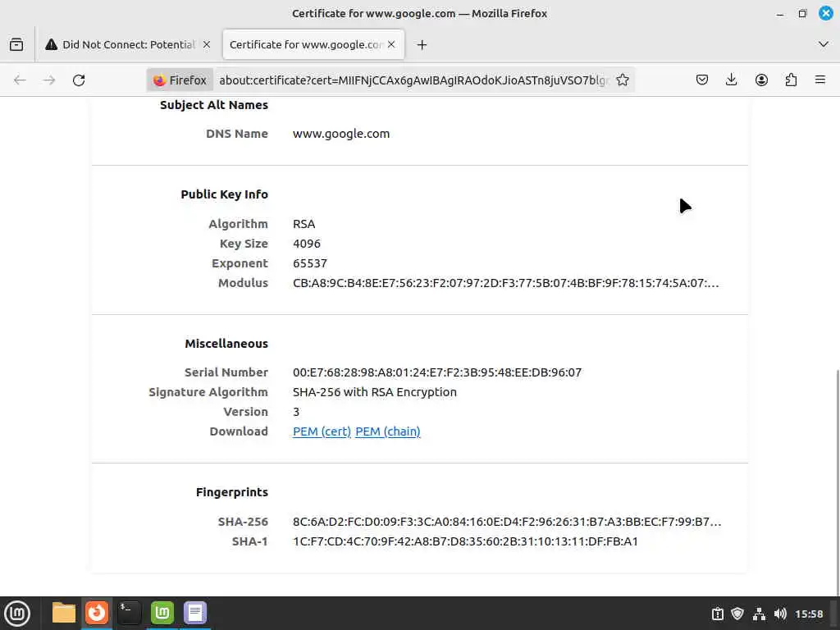Open the text editor taskbar icon
Screen dimensions: 840x630
pyautogui.click(x=195, y=613)
